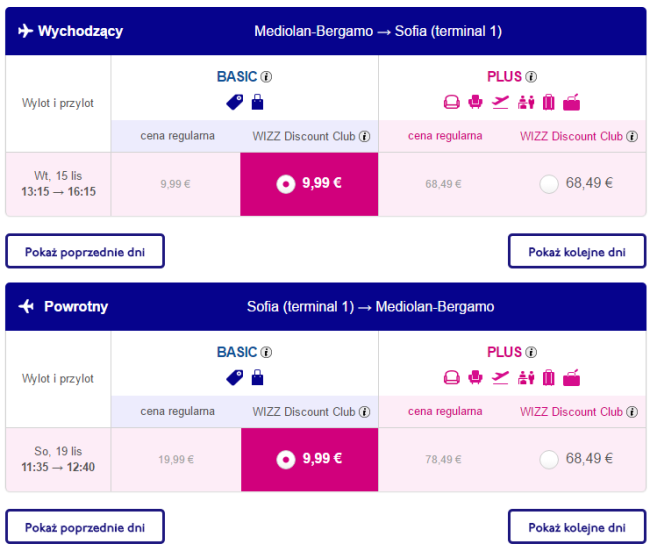
Task: Click the return BASIC small bag icon
Action: [x=257, y=377]
